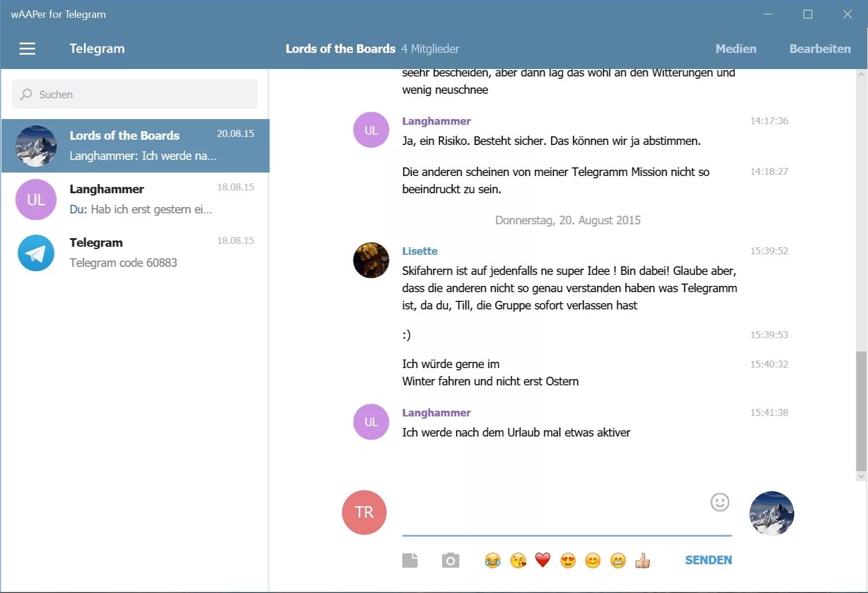Click Langhammer's UL avatar at 15:41:38

371,422
